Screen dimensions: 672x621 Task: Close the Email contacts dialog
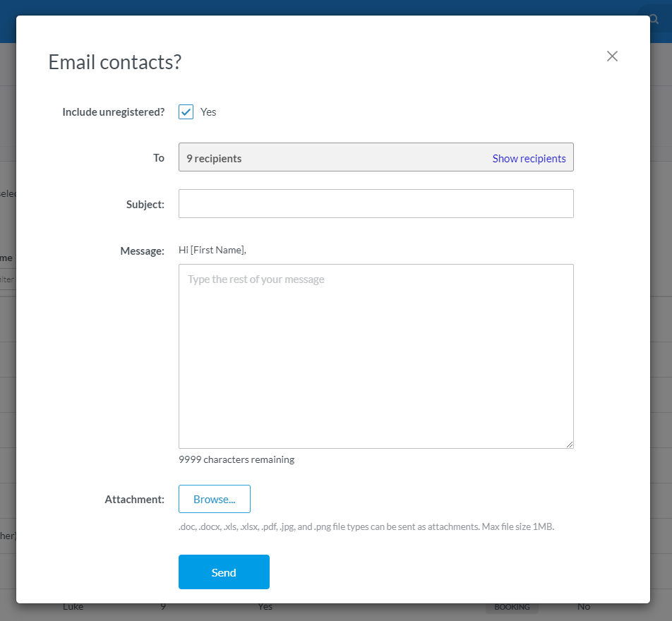pos(612,56)
